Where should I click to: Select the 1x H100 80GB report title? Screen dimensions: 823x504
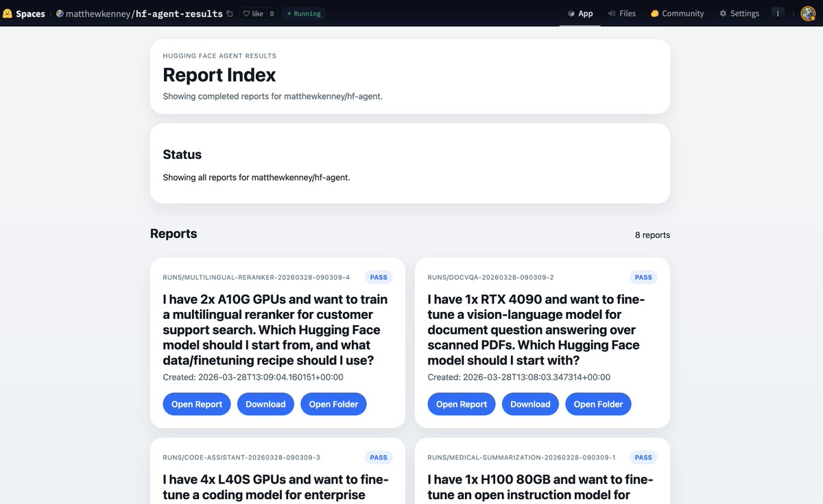point(540,488)
